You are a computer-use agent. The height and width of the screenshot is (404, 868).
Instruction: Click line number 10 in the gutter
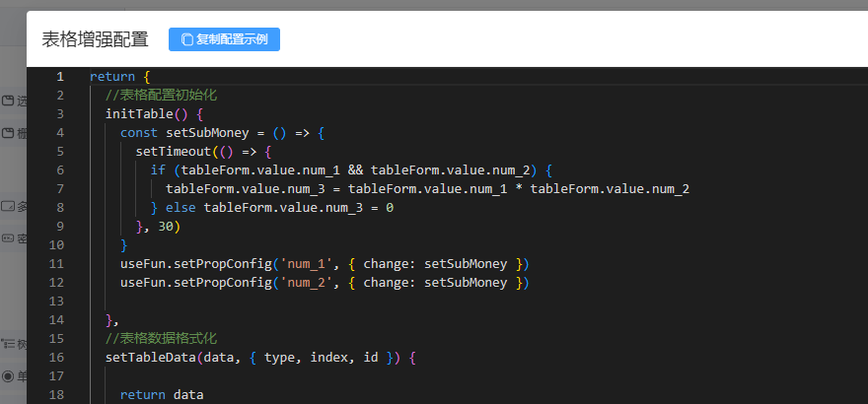pos(56,244)
